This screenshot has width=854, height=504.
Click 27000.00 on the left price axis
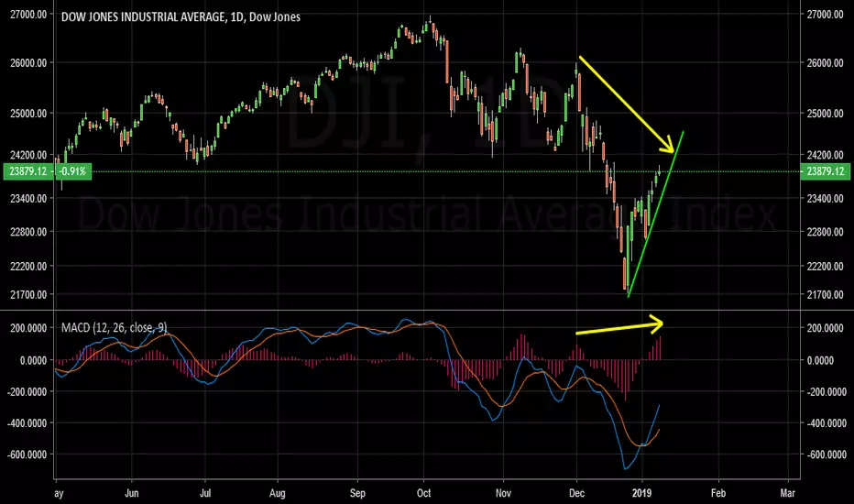click(x=28, y=14)
